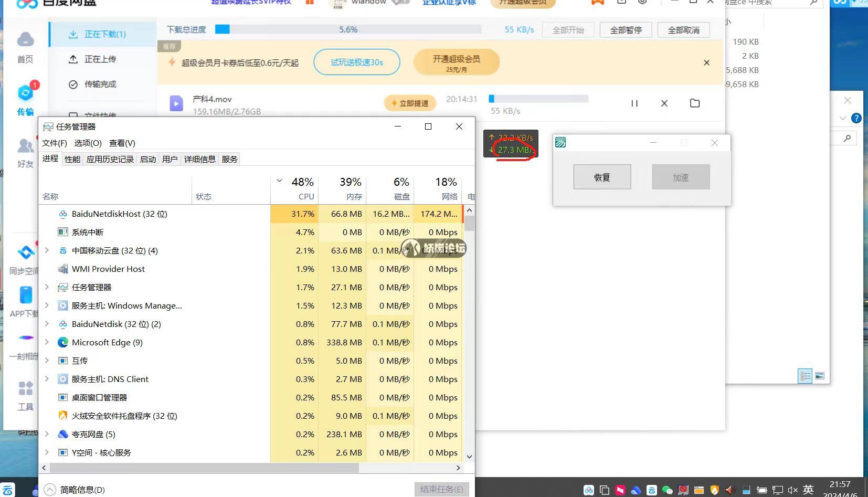The width and height of the screenshot is (868, 497).
Task: Click the 试玩送极速30s trial button
Action: tap(357, 62)
